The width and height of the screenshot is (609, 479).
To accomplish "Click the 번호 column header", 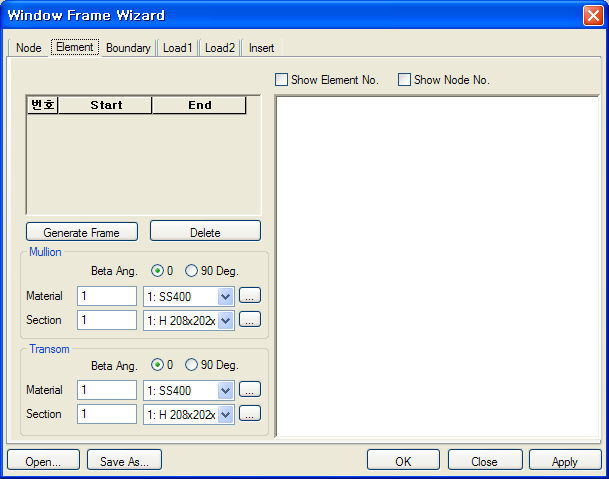I will (43, 105).
